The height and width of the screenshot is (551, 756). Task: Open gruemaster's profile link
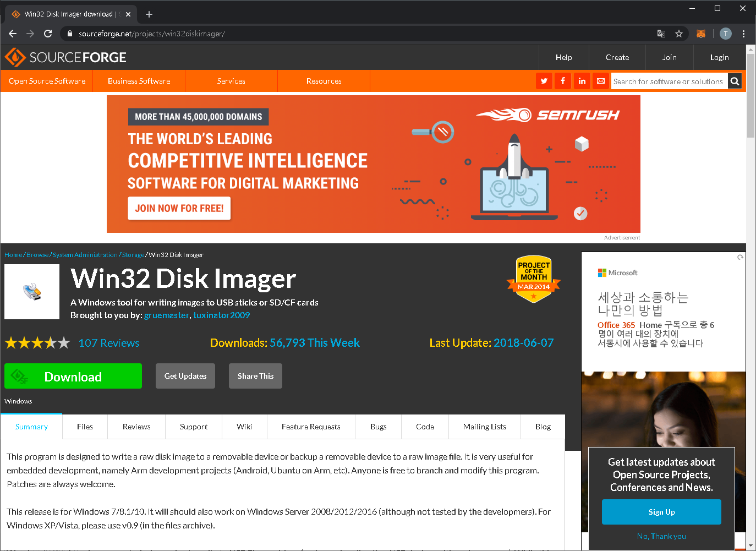(167, 315)
